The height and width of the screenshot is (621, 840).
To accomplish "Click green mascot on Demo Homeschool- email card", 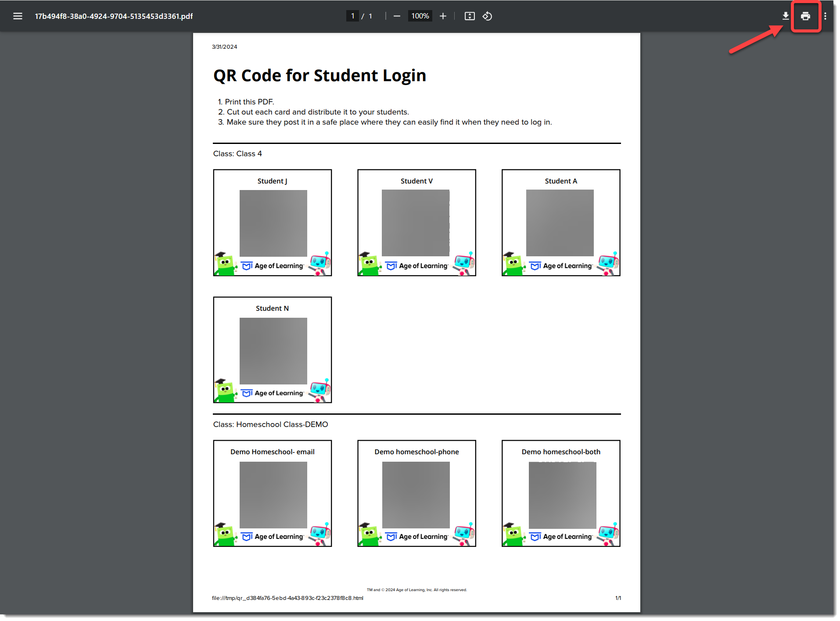I will point(226,535).
